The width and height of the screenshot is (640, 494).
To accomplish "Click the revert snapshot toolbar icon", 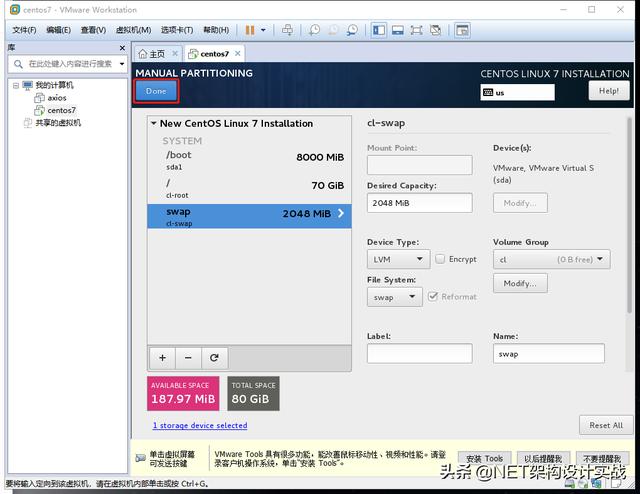I will (x=333, y=30).
